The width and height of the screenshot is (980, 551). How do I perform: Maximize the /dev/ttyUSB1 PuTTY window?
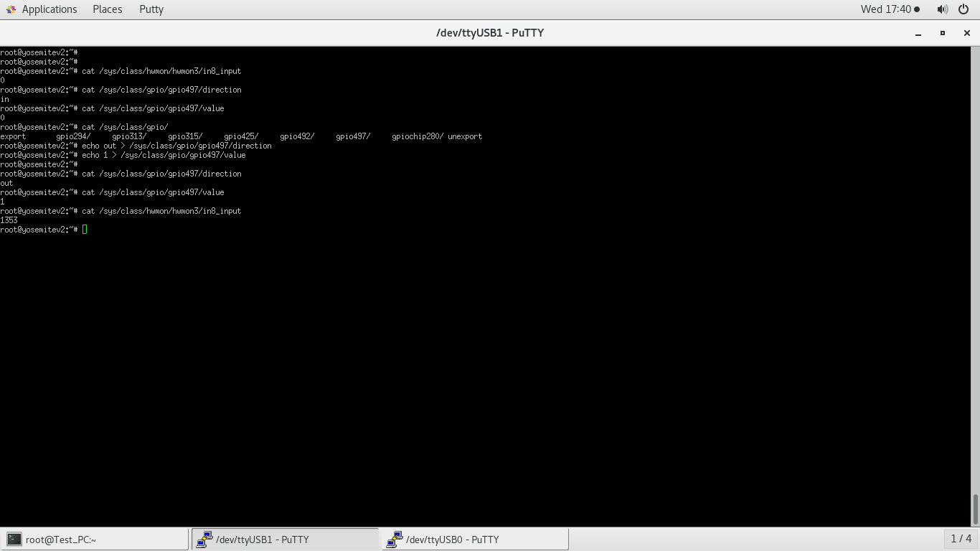(x=943, y=33)
